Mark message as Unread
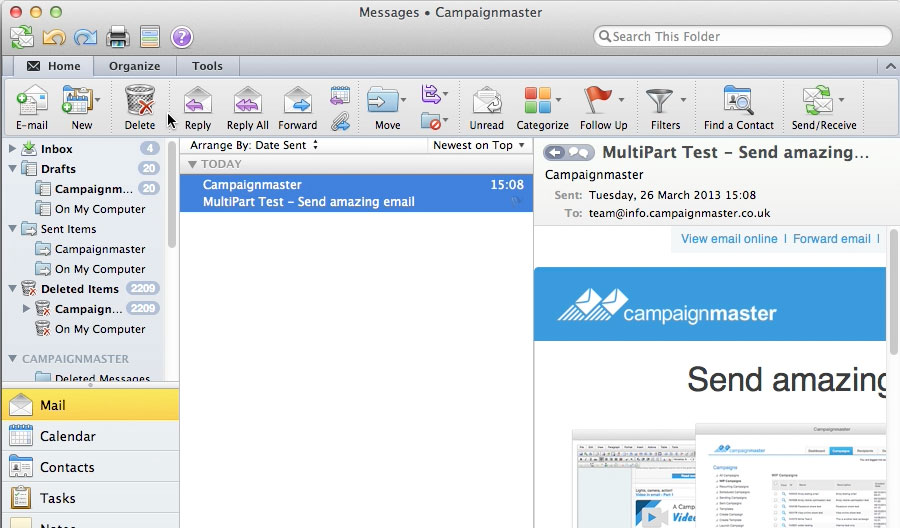 tap(487, 107)
